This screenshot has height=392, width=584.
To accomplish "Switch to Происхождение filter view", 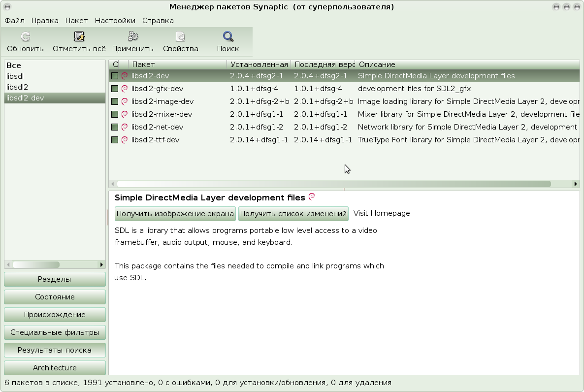I will click(55, 315).
